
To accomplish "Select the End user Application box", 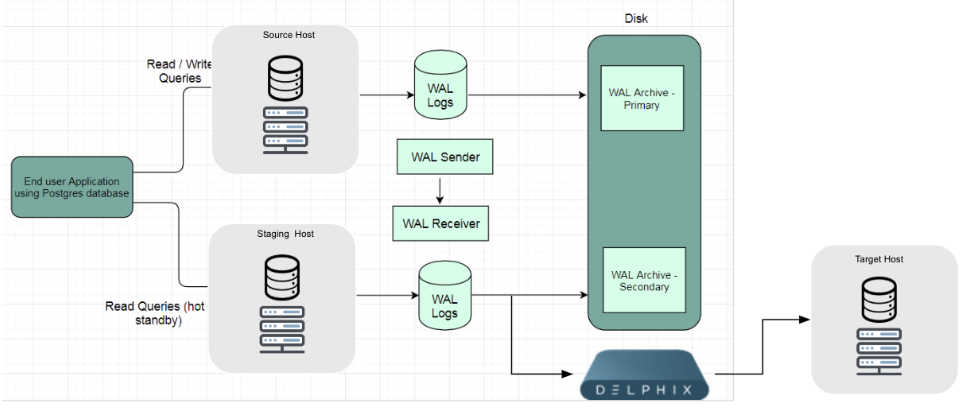I will click(72, 187).
